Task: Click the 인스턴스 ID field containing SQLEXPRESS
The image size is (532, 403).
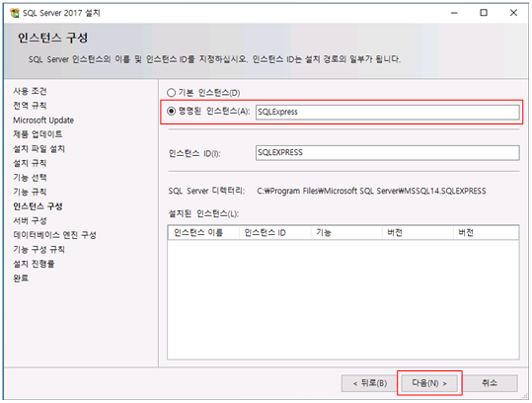Action: (x=388, y=153)
